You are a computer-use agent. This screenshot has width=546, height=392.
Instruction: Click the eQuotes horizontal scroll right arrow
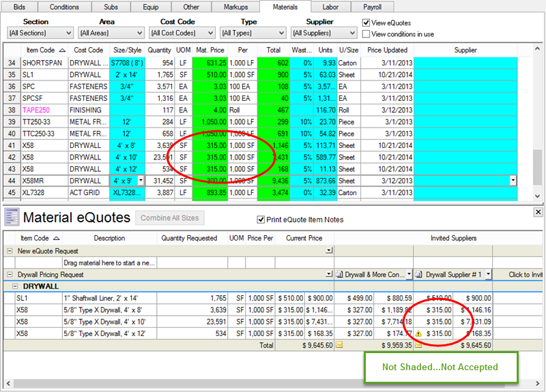538,383
